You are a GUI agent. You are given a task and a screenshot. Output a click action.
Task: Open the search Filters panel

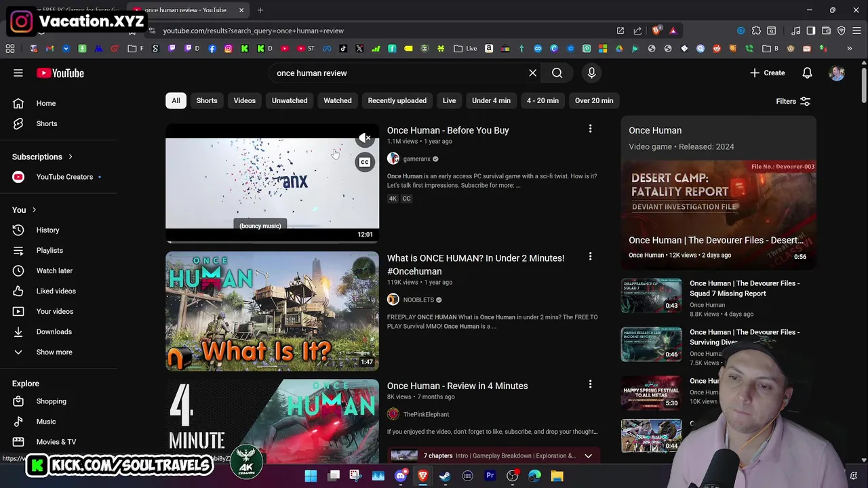coord(793,101)
